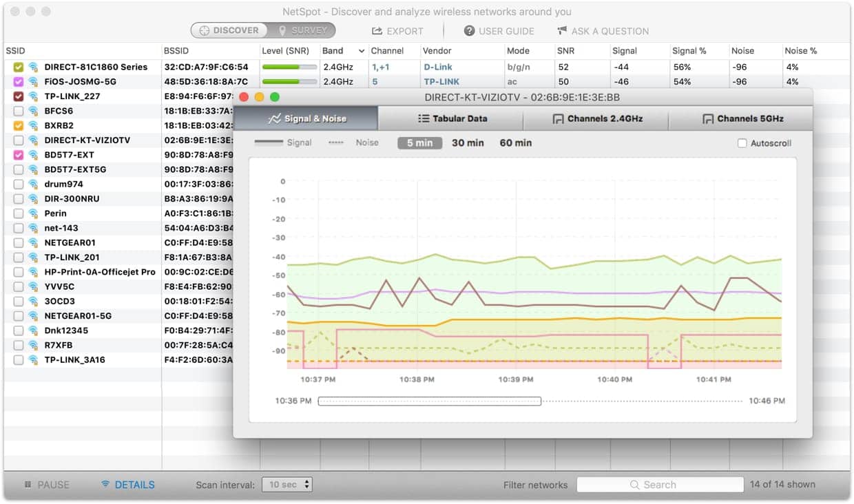Uncheck the DIRECT-81C1860 Series checkbox
The image size is (854, 504).
[x=17, y=67]
